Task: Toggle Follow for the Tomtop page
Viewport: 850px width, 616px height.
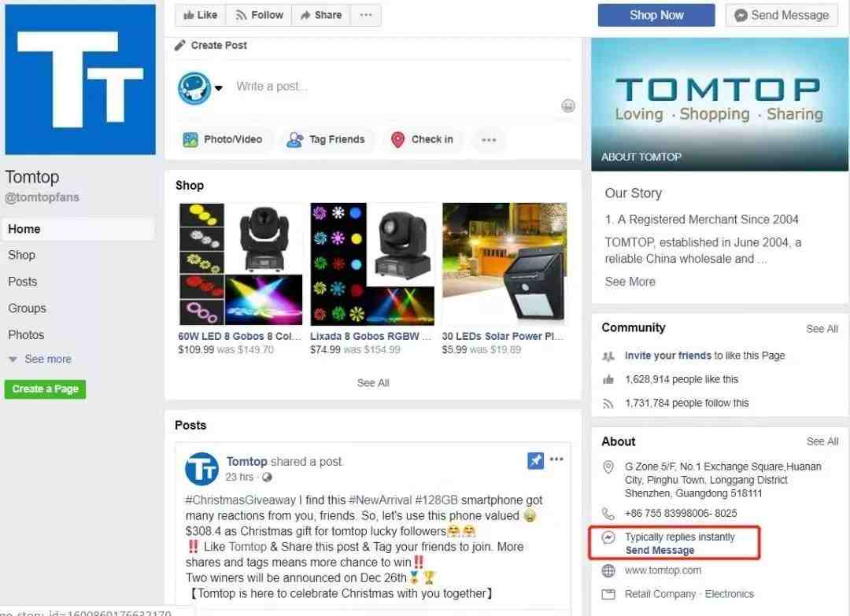Action: point(259,15)
